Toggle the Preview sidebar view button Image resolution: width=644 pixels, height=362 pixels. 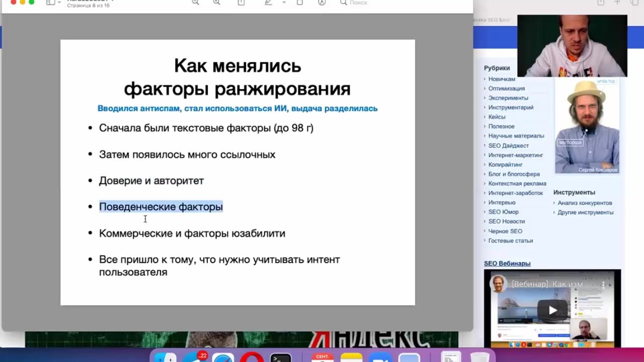coord(50,3)
